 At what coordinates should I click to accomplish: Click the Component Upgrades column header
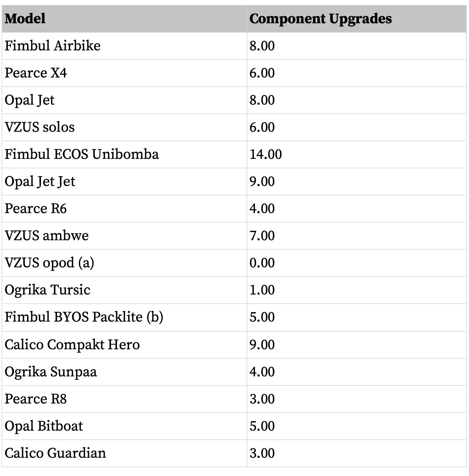[x=320, y=19]
